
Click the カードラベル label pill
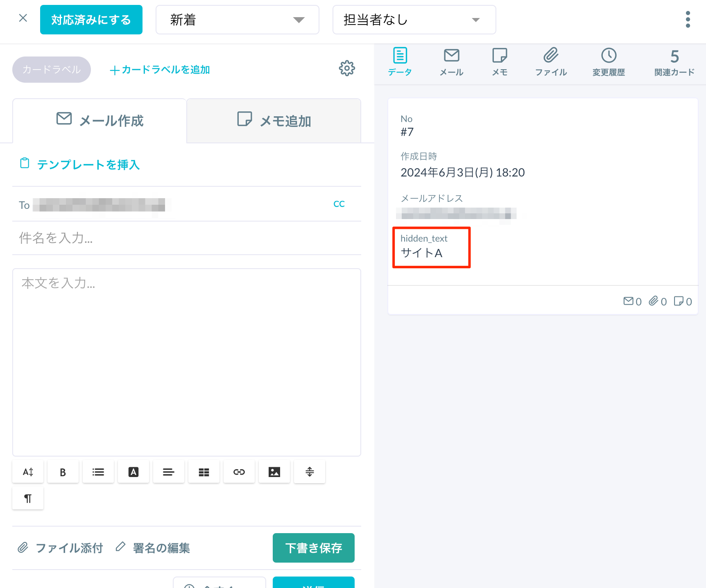coord(52,70)
